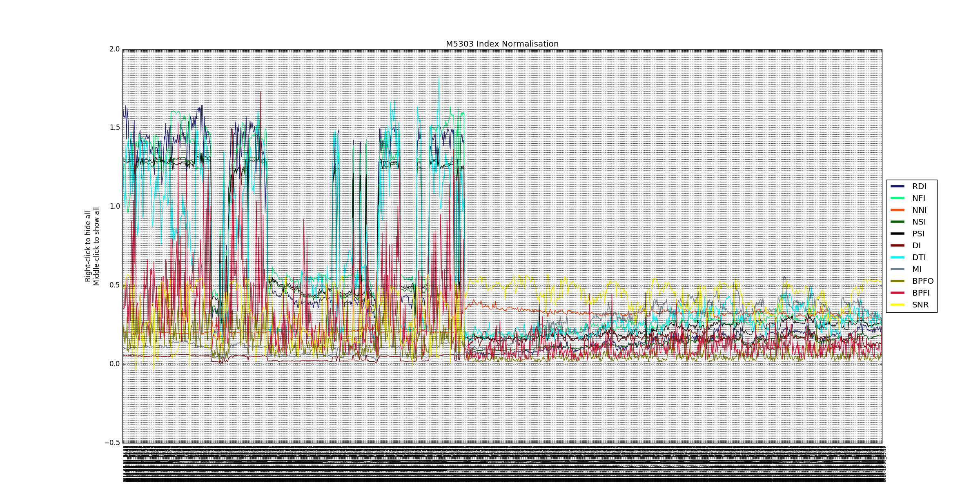Hide the BPFI crimson legend line

[898, 293]
